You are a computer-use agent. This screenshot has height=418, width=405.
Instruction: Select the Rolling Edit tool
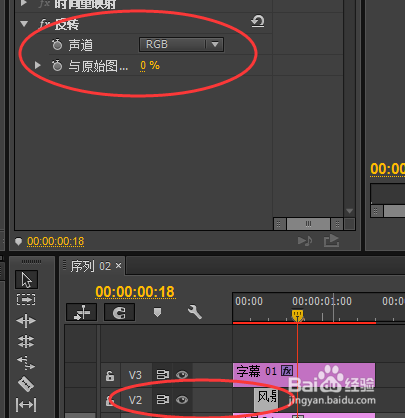tap(26, 342)
